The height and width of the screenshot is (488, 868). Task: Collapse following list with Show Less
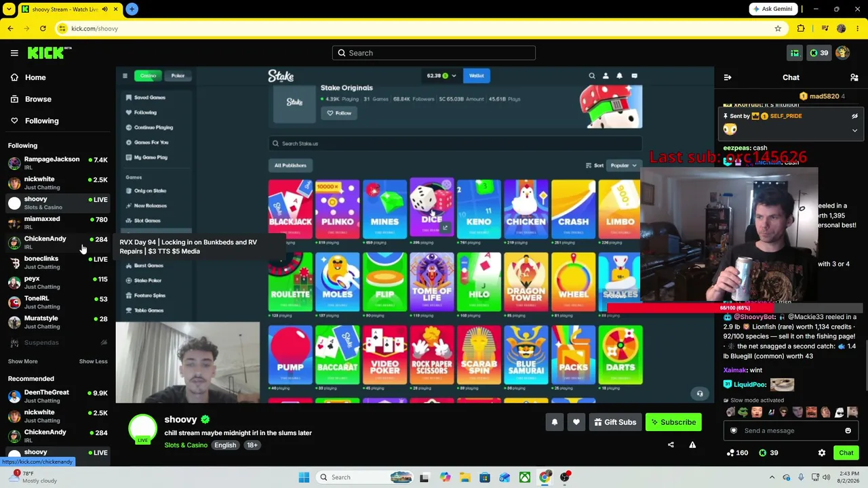pyautogui.click(x=94, y=361)
